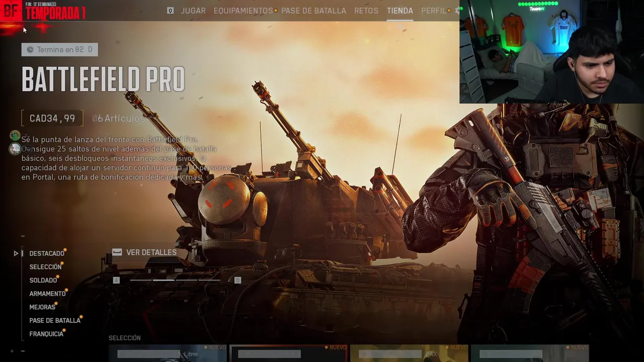
Task: Select the TIENDA tab
Action: tap(400, 11)
